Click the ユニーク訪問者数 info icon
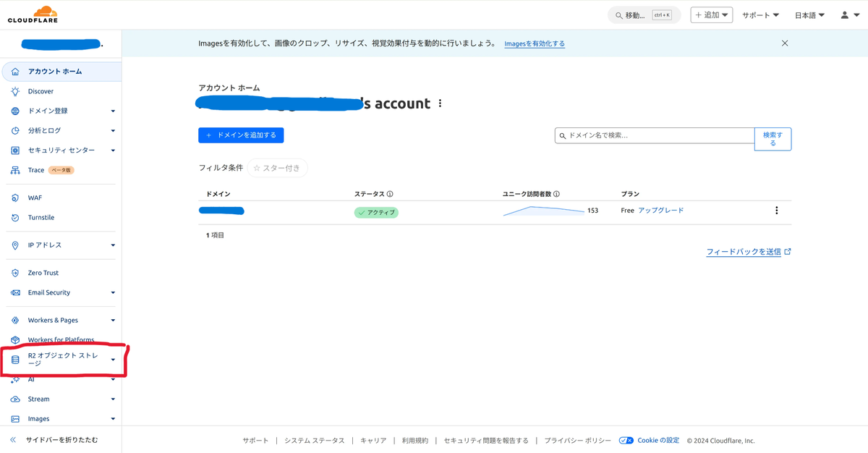Screen dimensions: 868x453 click(x=556, y=195)
